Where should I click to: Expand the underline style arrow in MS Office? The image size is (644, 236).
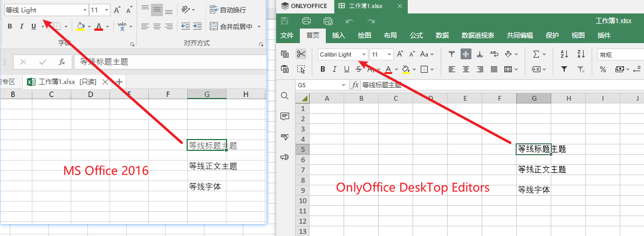tap(43, 27)
